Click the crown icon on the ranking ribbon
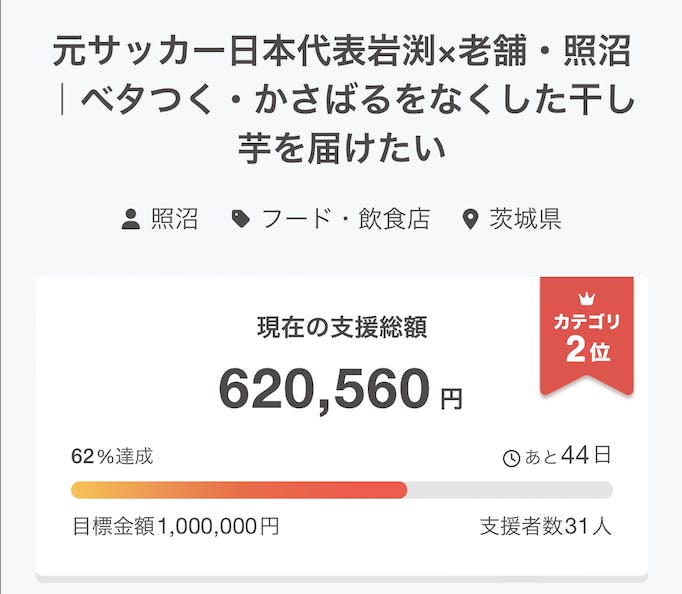Viewport: 682px width, 594px height. (587, 299)
